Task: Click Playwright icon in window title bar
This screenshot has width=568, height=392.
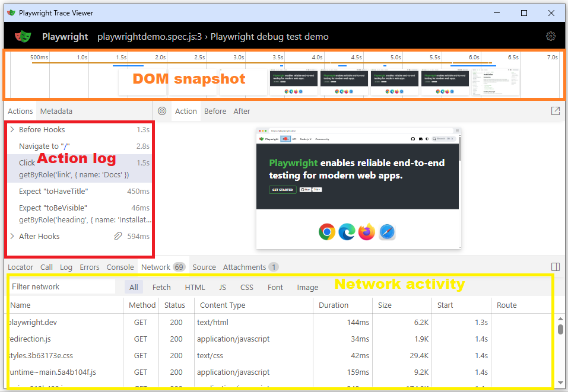Action: 11,12
